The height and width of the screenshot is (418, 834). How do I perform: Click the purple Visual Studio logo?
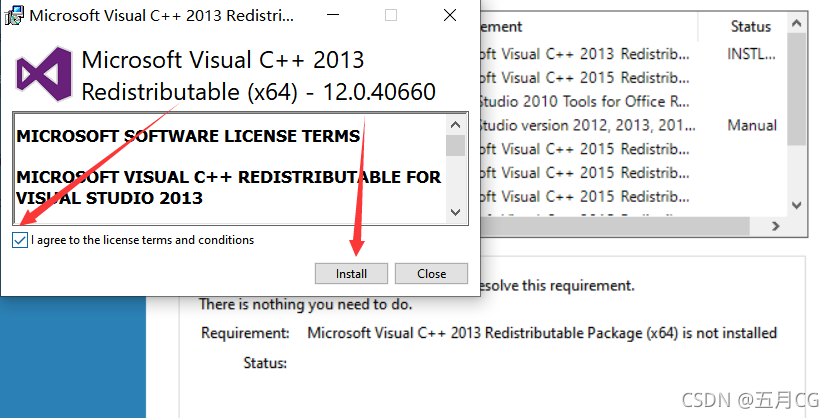point(44,74)
